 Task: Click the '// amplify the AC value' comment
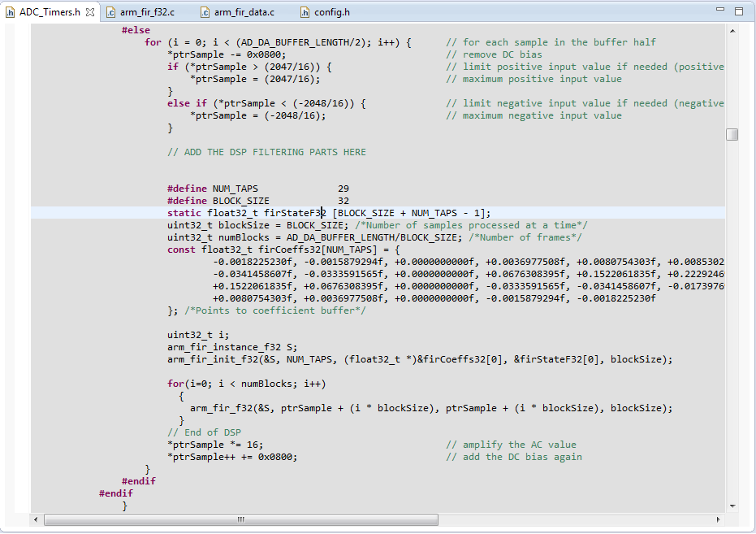tap(511, 445)
